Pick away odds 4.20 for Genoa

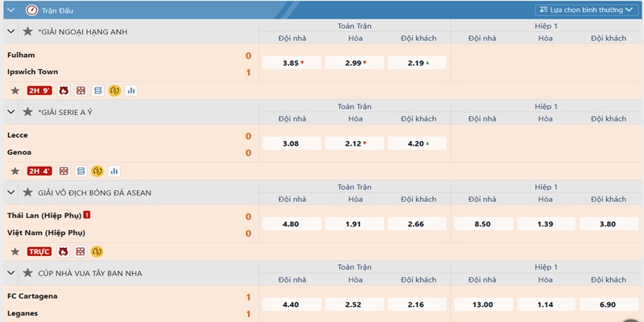tap(417, 143)
